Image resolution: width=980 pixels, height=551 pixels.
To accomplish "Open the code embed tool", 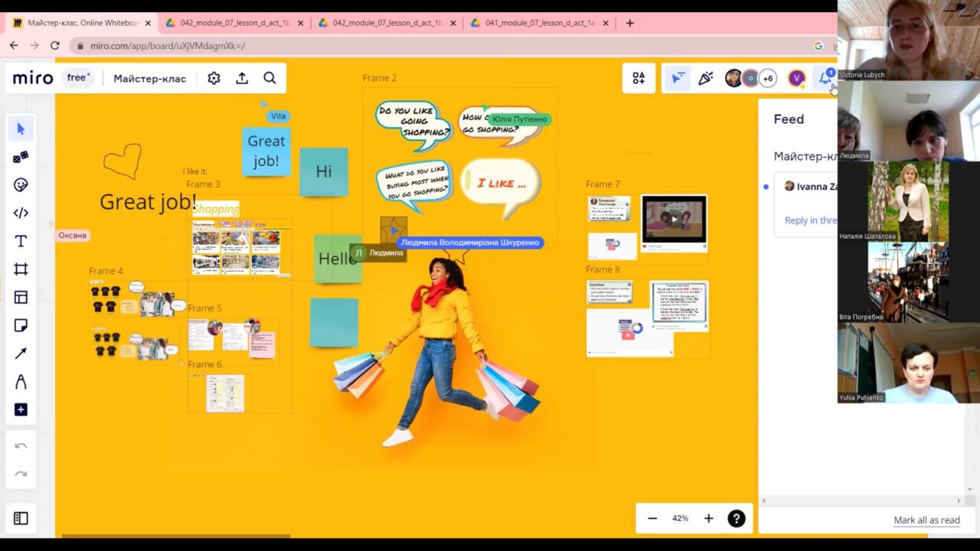I will click(21, 213).
